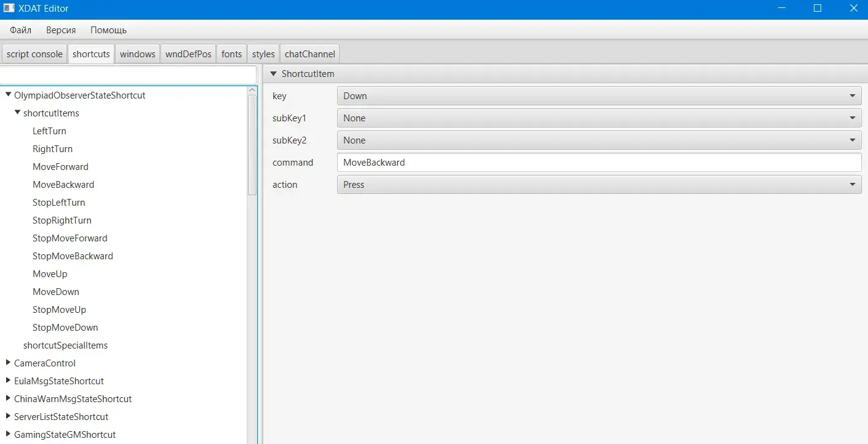868x444 pixels.
Task: Select StopLeftTurn in the tree
Action: click(59, 202)
